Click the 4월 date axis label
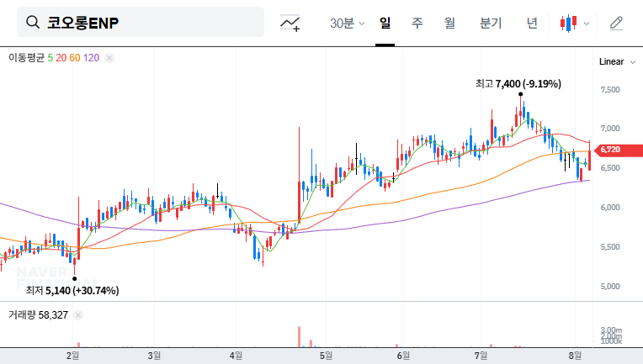This screenshot has width=643, height=364. point(236,356)
